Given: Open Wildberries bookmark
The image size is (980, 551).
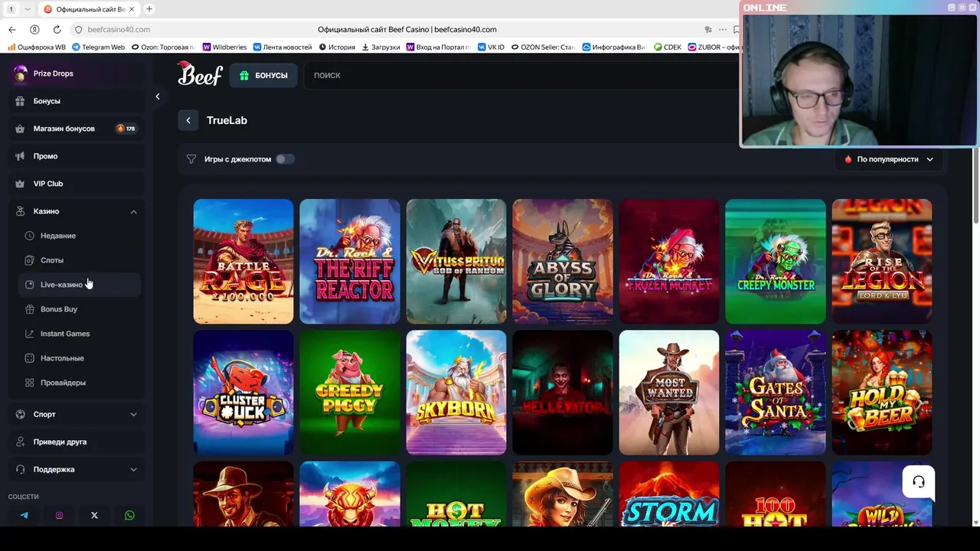Looking at the screenshot, I should tap(224, 47).
